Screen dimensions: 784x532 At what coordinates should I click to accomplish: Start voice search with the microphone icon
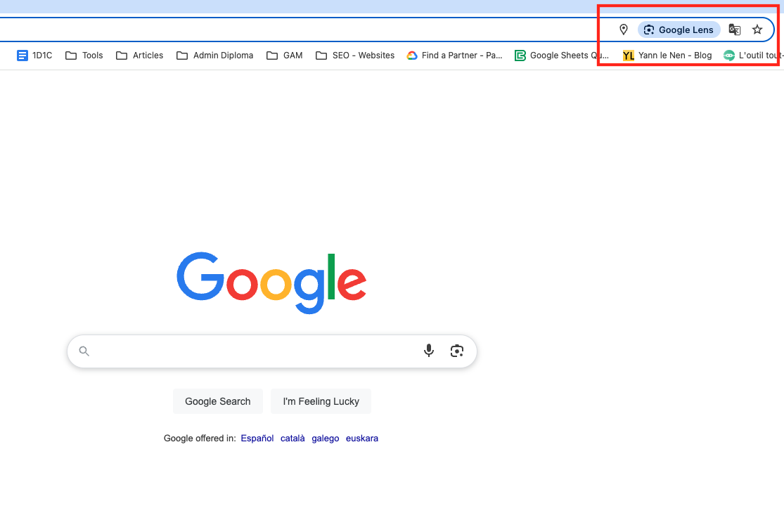pyautogui.click(x=429, y=351)
